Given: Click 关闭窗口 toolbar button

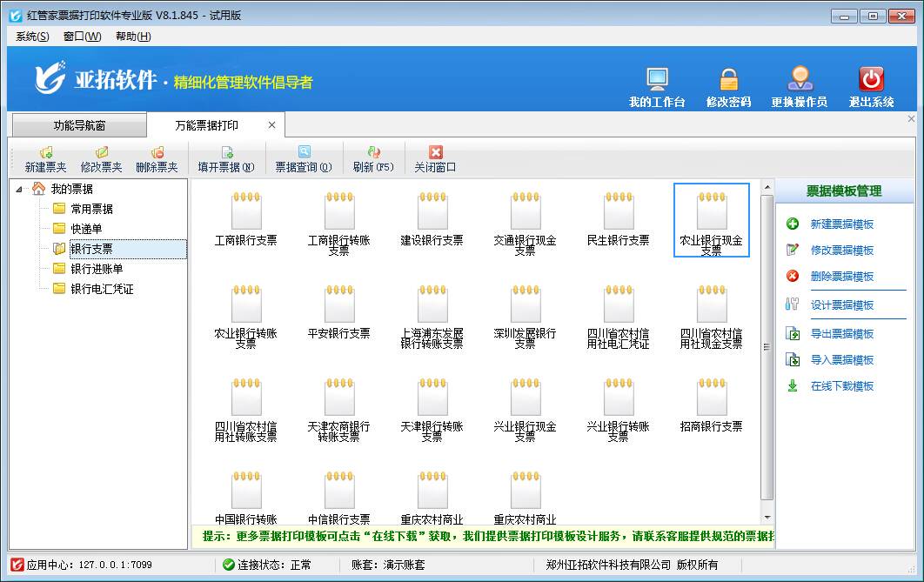Looking at the screenshot, I should [x=436, y=160].
